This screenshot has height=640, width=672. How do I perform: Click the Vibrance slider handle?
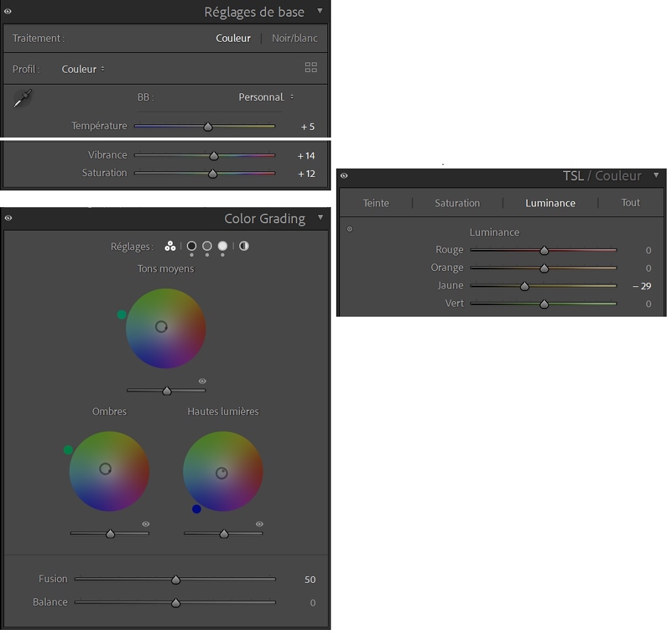click(214, 155)
